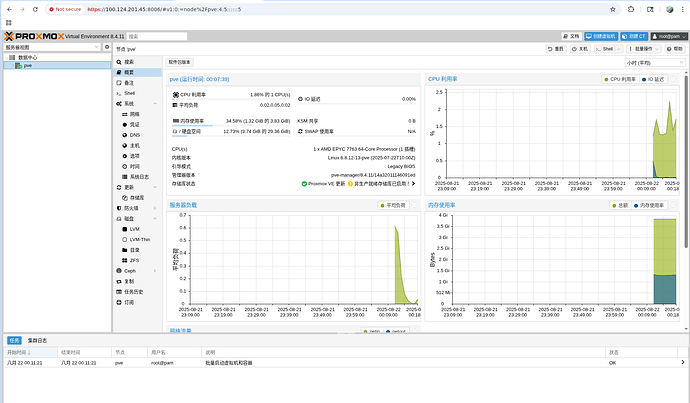
Task: Click the 重启 (Reboot) button
Action: pos(556,49)
